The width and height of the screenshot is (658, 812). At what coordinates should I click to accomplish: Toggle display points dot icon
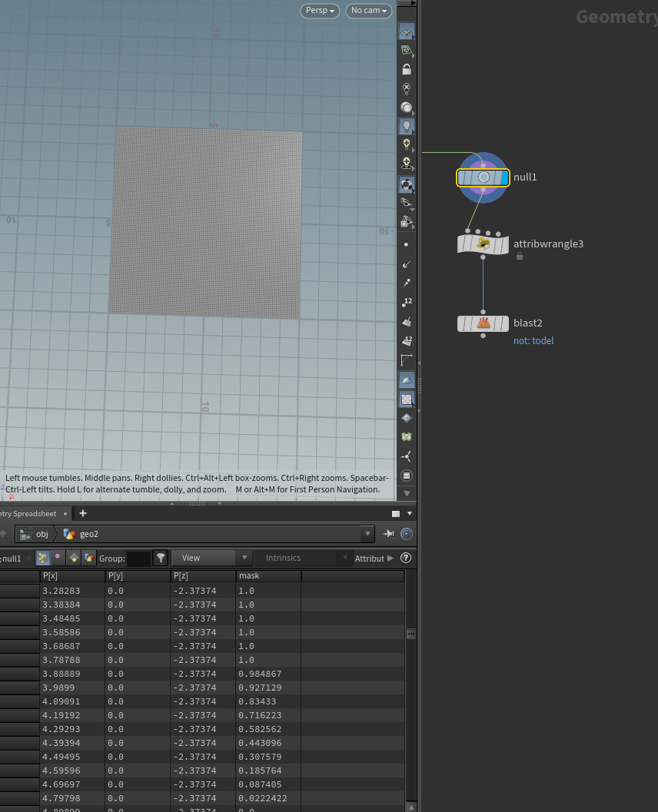pos(406,244)
